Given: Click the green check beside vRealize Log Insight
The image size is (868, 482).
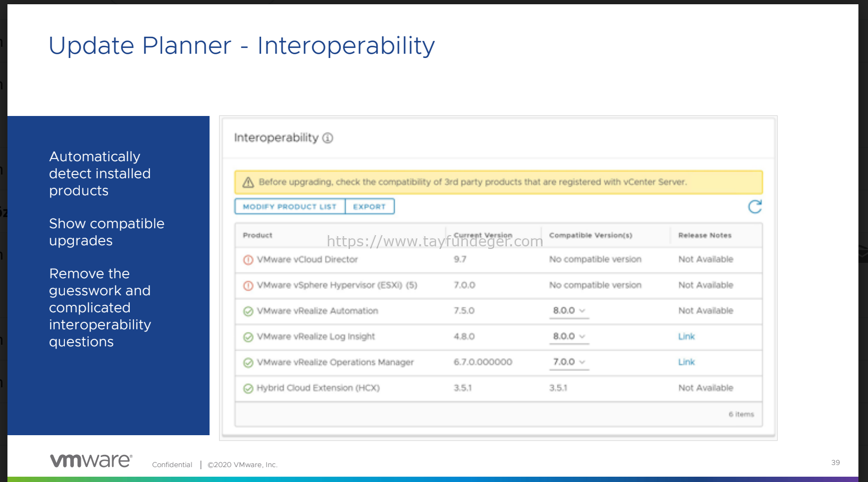Looking at the screenshot, I should (248, 337).
